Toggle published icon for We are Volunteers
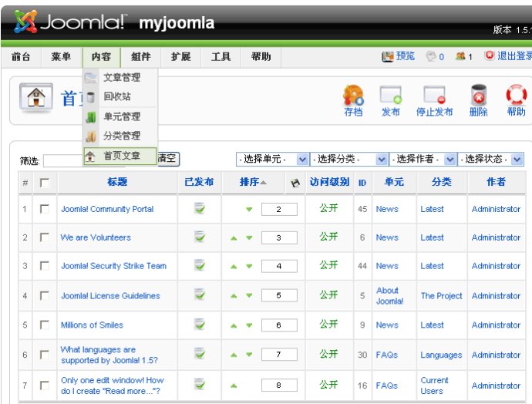The width and height of the screenshot is (532, 404). pyautogui.click(x=200, y=237)
